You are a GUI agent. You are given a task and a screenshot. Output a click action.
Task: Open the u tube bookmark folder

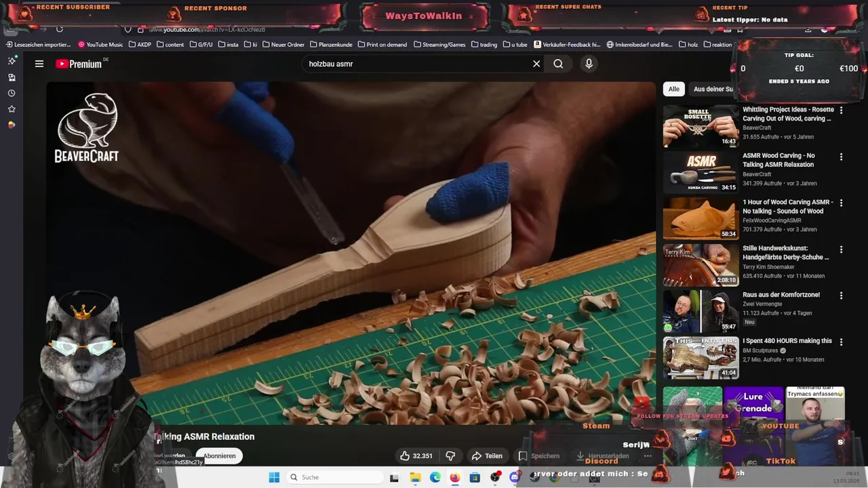click(515, 45)
